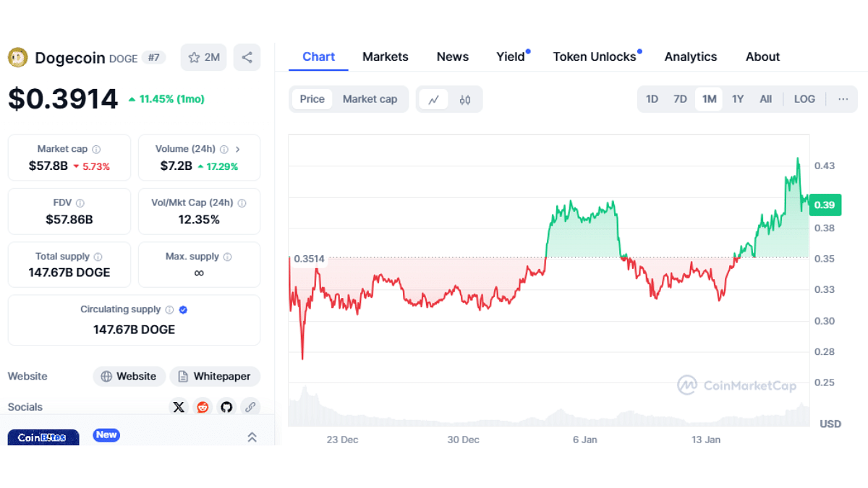Click the $57.8B market cap value

tap(48, 166)
